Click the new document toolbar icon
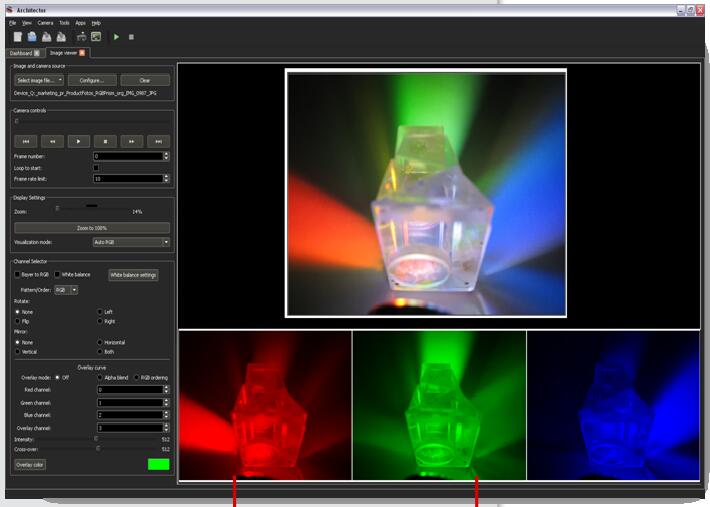710x507 pixels. 18,37
